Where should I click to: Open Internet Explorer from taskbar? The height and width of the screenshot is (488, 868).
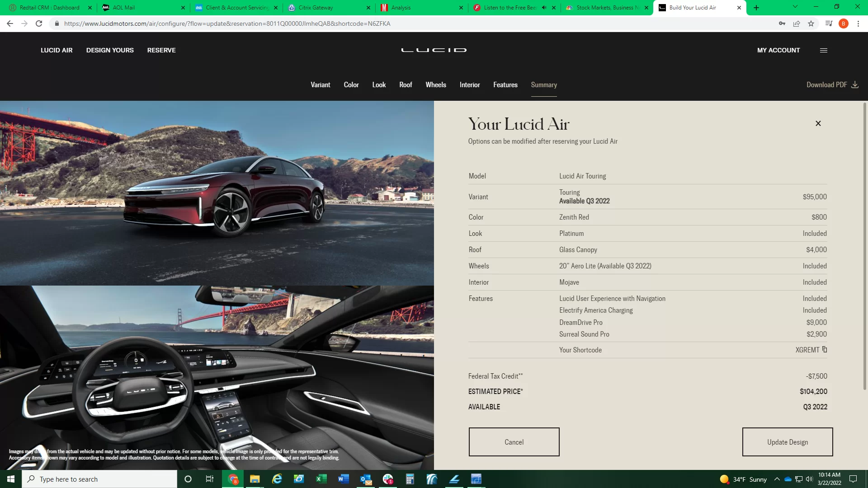tap(277, 479)
